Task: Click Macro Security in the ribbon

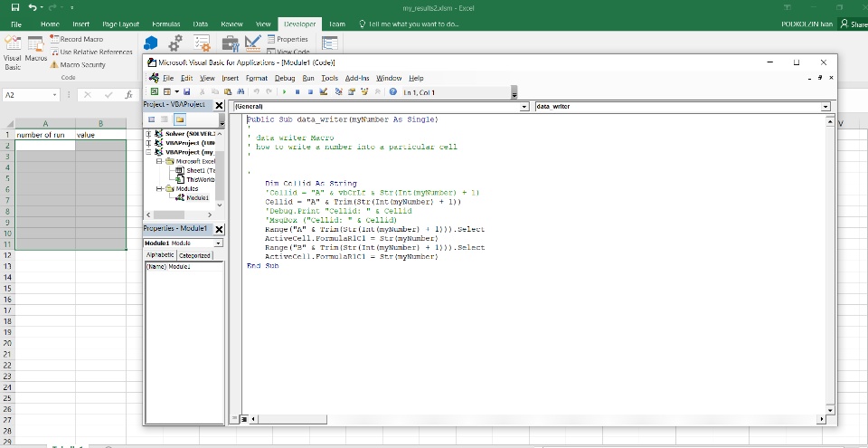Action: (77, 64)
